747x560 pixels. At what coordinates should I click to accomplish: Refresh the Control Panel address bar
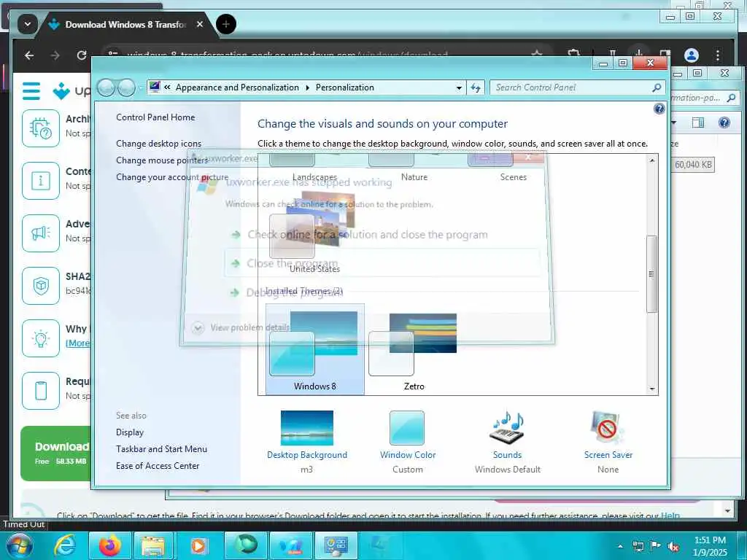476,87
